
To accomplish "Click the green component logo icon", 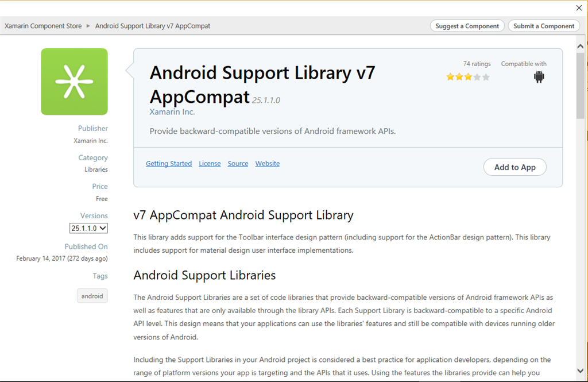I will click(74, 82).
